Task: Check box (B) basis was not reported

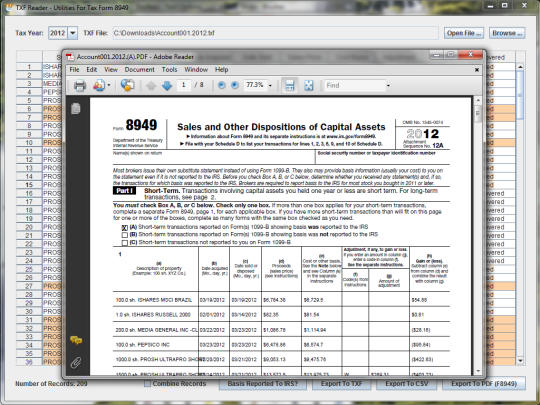Action: [x=125, y=235]
